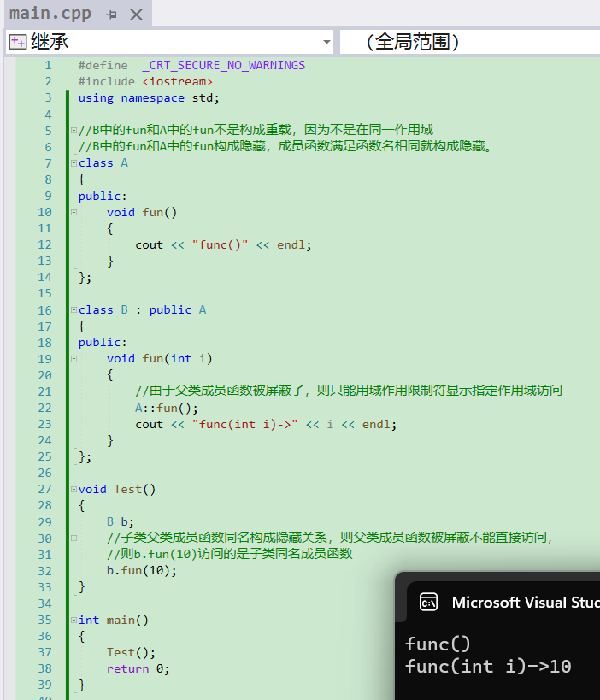The height and width of the screenshot is (700, 600).
Task: Click the project icon beside 继承
Action: 18,42
